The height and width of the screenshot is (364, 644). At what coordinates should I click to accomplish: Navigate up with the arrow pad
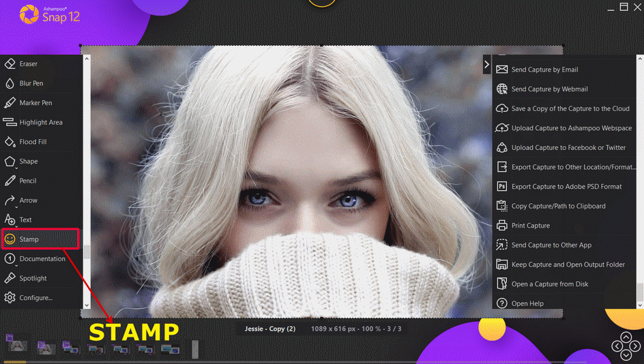tap(626, 337)
